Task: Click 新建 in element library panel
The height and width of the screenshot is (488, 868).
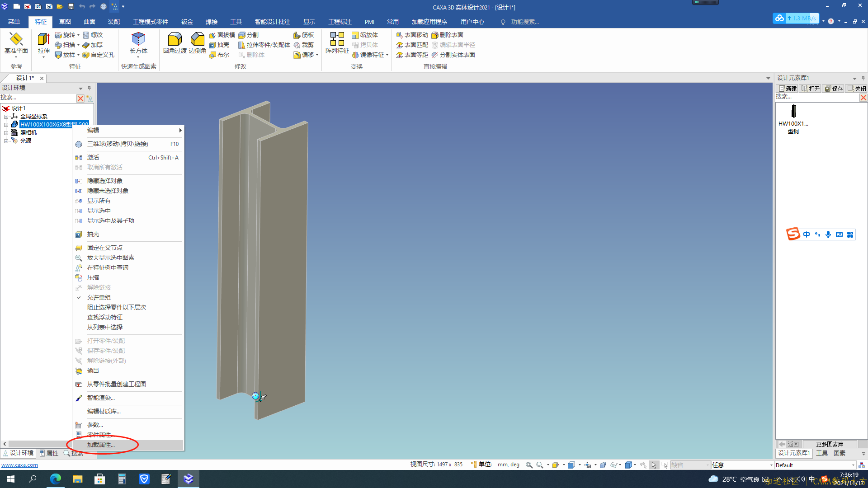Action: [x=788, y=89]
